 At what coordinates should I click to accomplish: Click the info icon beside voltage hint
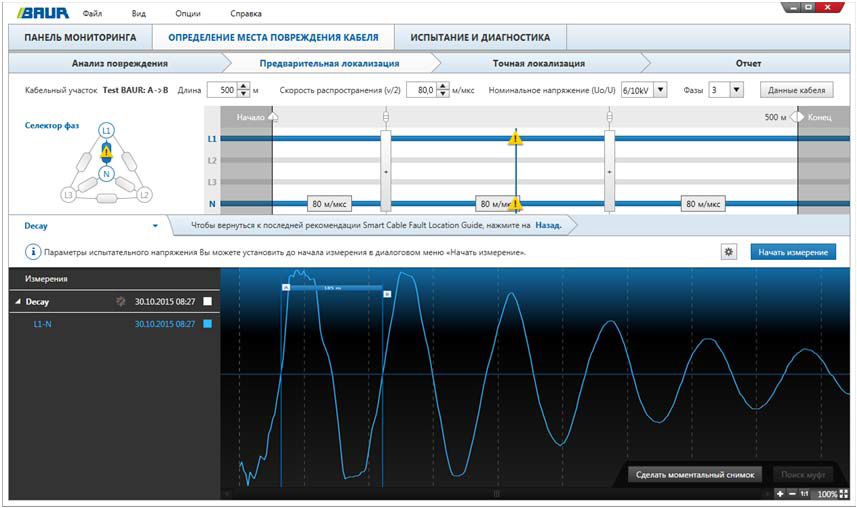[33, 252]
